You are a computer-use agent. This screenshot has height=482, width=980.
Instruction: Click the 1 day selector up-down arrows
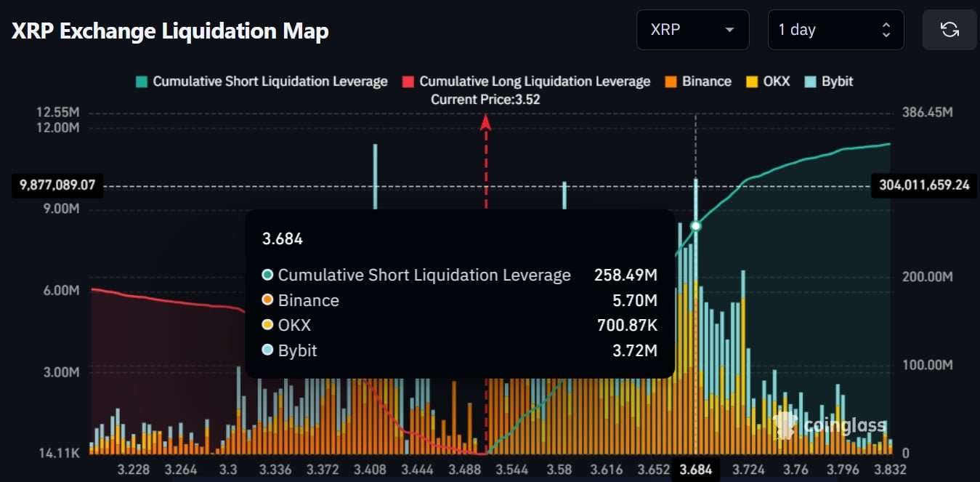click(x=886, y=30)
